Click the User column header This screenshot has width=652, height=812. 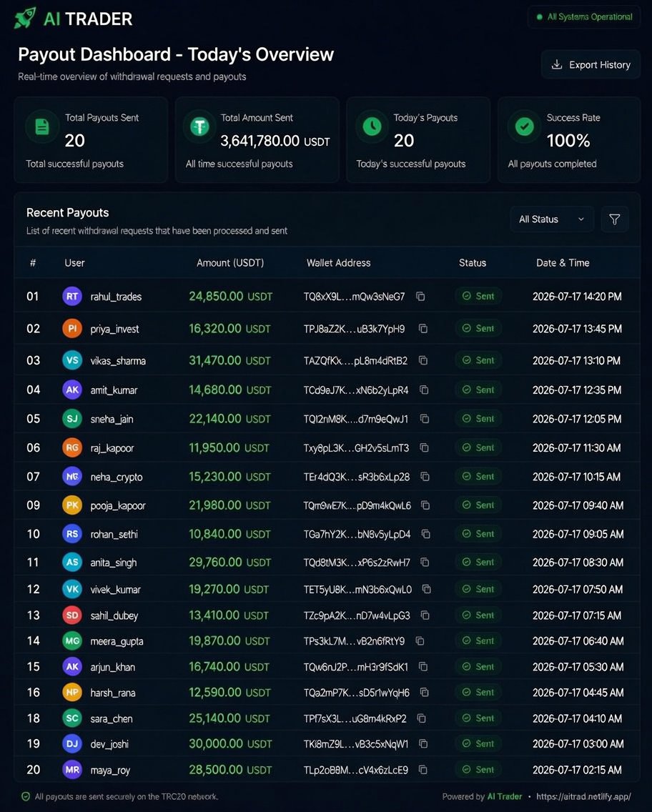pos(74,263)
